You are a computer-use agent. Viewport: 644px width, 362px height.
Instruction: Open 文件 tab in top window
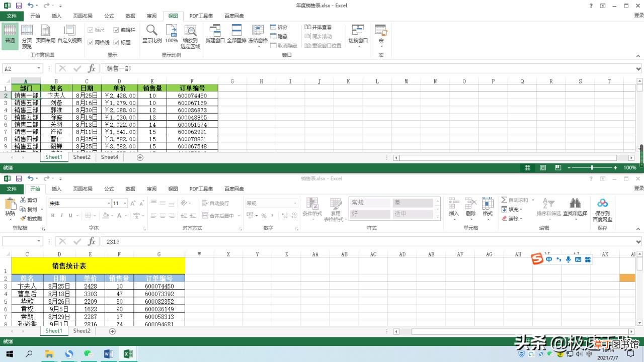[x=12, y=16]
